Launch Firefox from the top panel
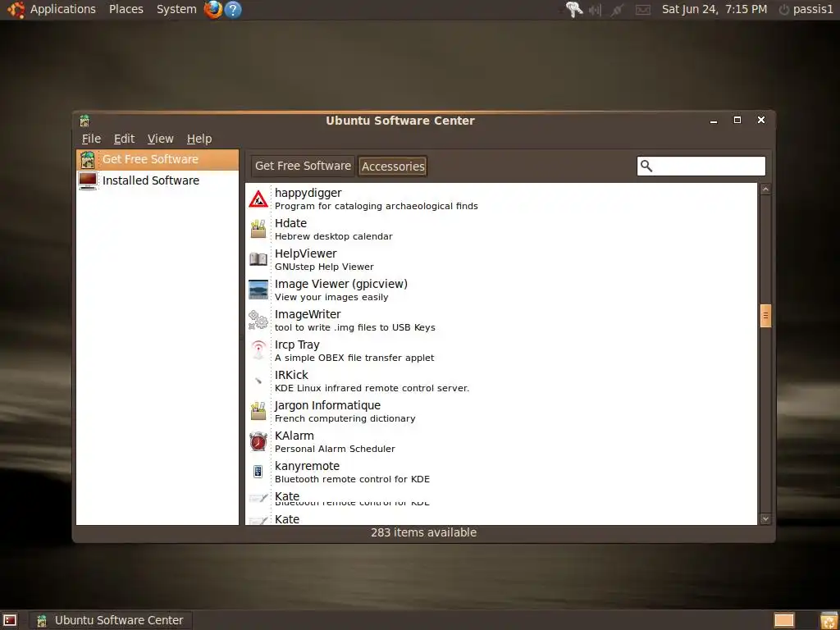Image resolution: width=840 pixels, height=630 pixels. pyautogui.click(x=213, y=10)
